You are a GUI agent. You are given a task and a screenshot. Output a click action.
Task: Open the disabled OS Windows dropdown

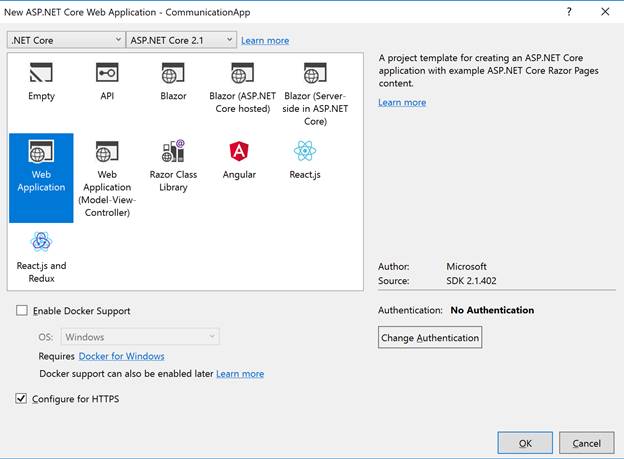140,337
